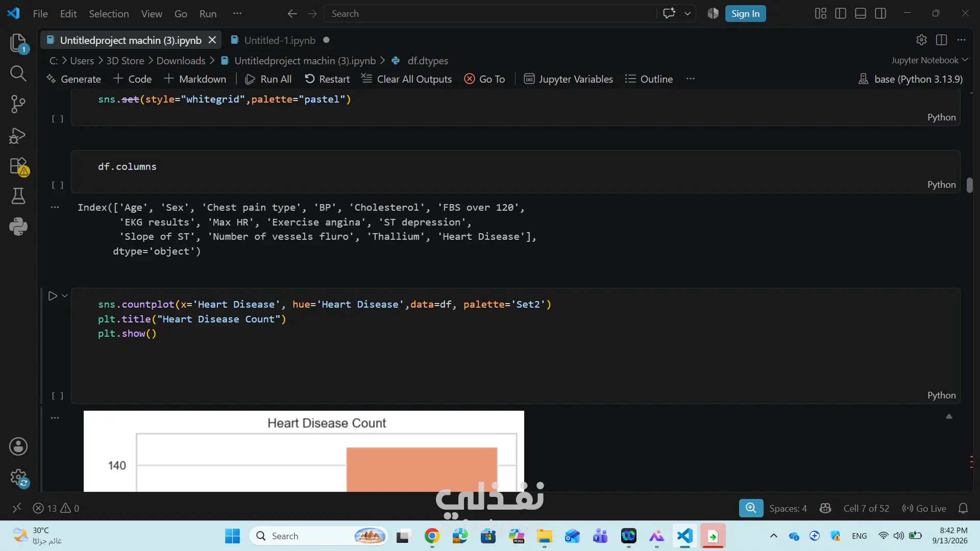Change Spaces: 4 indentation setting

click(788, 508)
